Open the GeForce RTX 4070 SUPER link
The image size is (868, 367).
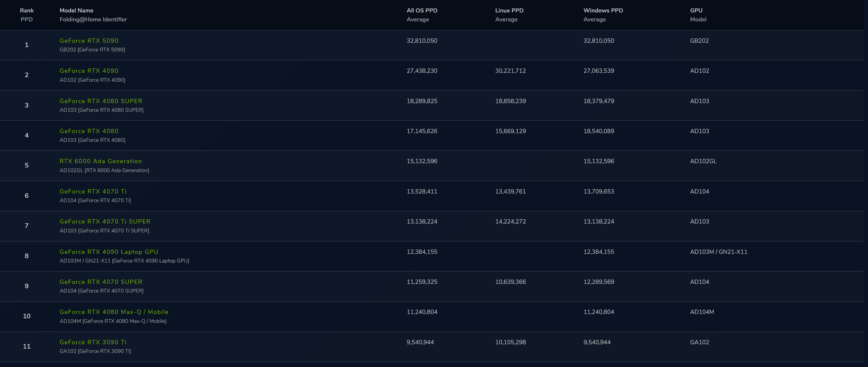[x=101, y=282]
